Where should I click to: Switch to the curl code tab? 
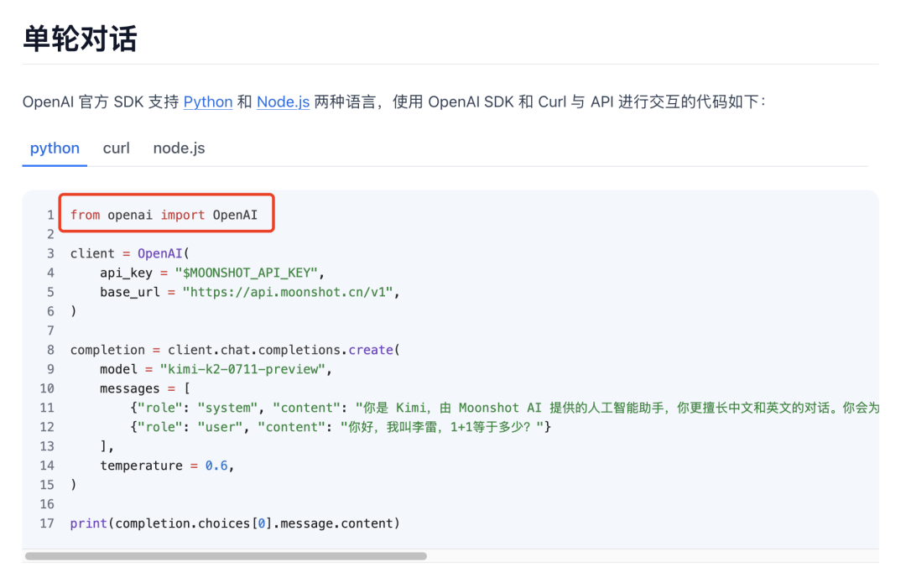click(x=116, y=148)
